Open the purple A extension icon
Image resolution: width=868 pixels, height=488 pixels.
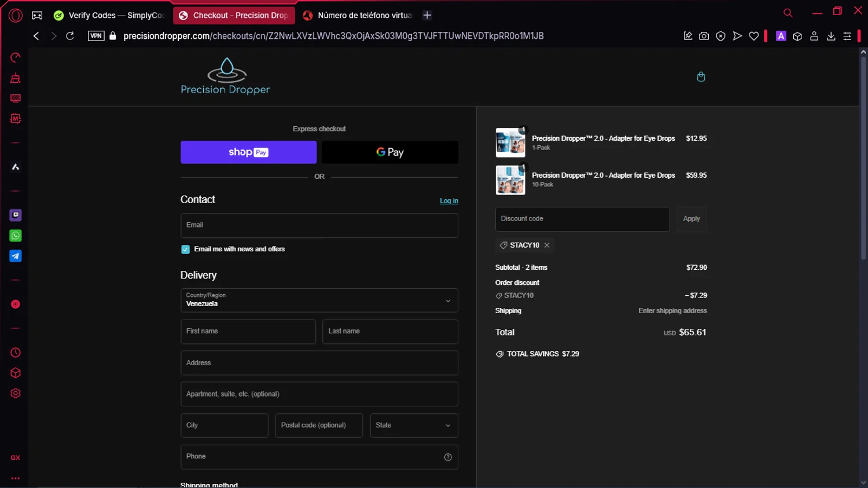click(781, 36)
